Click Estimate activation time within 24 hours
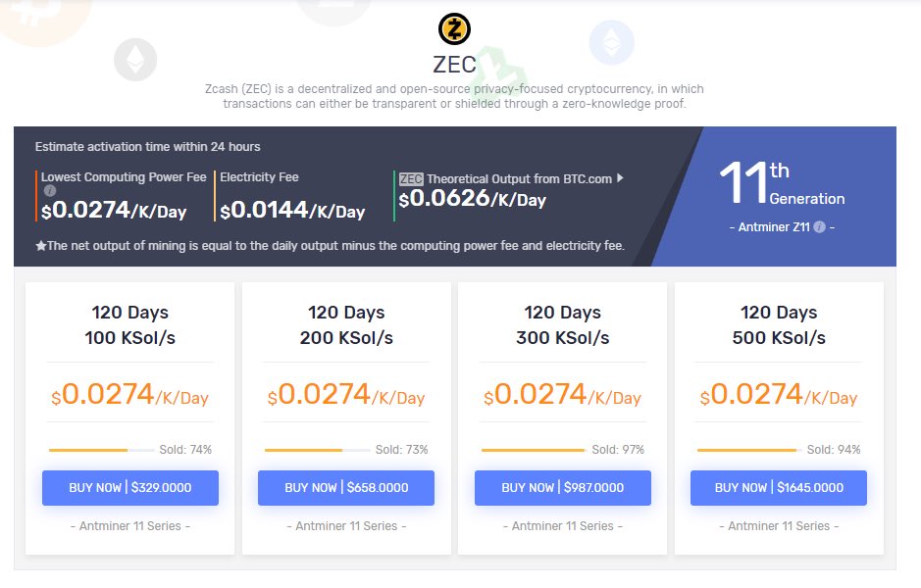 click(x=147, y=147)
